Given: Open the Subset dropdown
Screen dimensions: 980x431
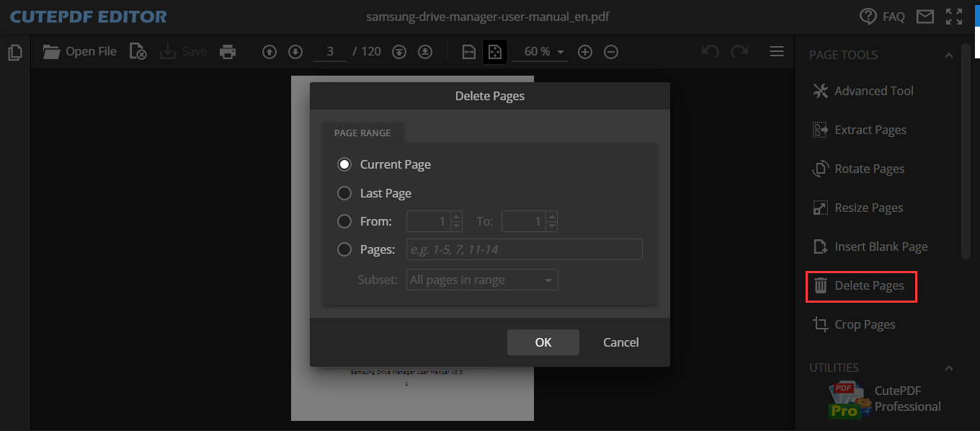Looking at the screenshot, I should [481, 280].
